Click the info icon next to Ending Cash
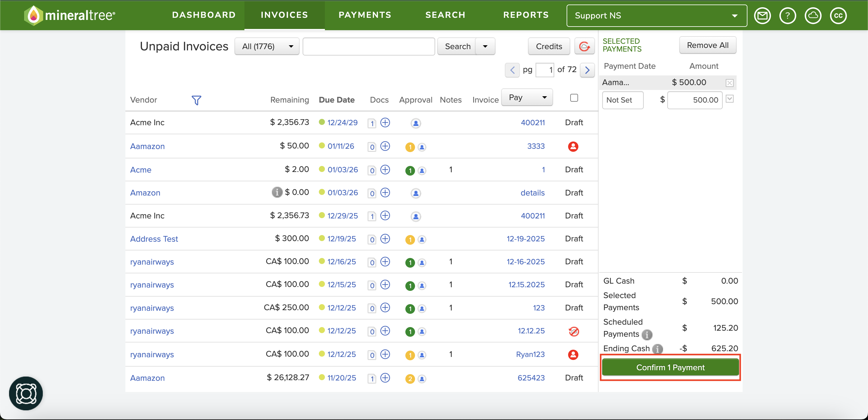The height and width of the screenshot is (420, 868). pyautogui.click(x=657, y=348)
